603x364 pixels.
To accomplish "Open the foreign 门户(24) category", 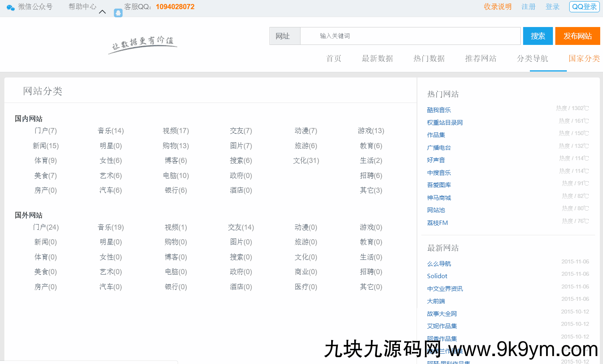I will 46,227.
